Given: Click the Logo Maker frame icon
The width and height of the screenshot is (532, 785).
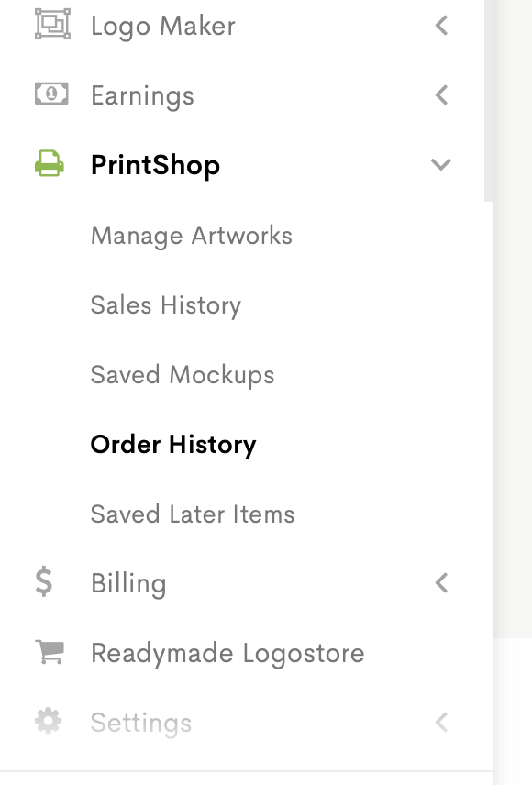Looking at the screenshot, I should (52, 24).
